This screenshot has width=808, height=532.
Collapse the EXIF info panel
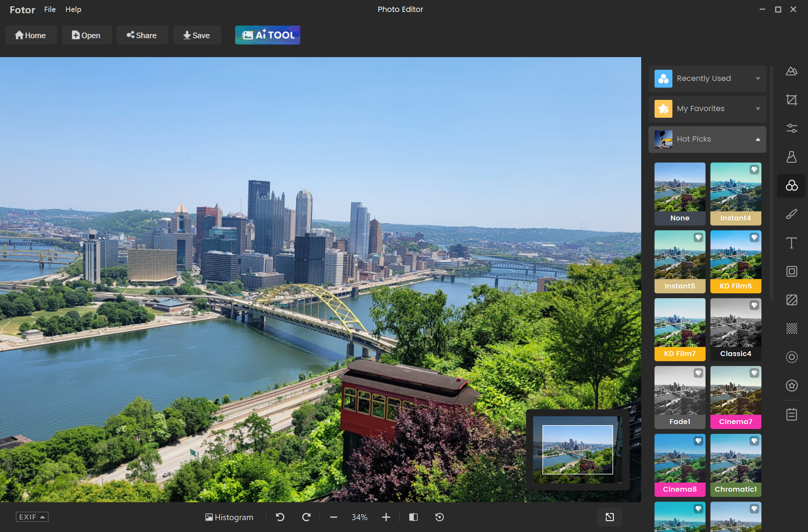point(32,517)
